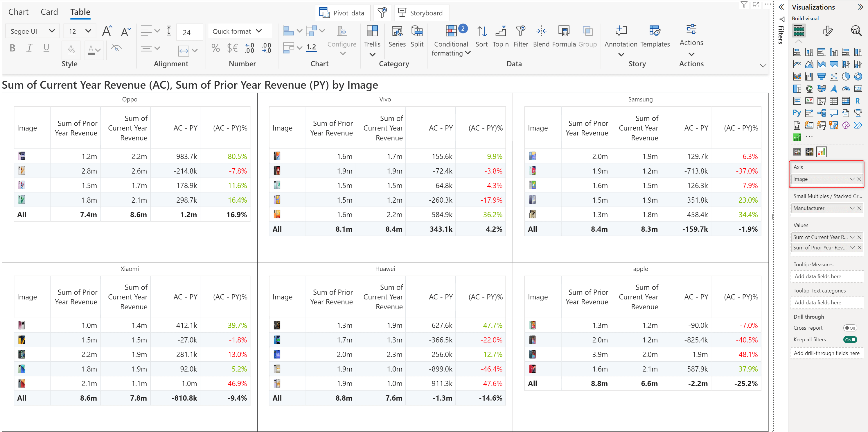Screen dimensions: 868x432
Task: Switch to the Chart tab
Action: tap(18, 12)
